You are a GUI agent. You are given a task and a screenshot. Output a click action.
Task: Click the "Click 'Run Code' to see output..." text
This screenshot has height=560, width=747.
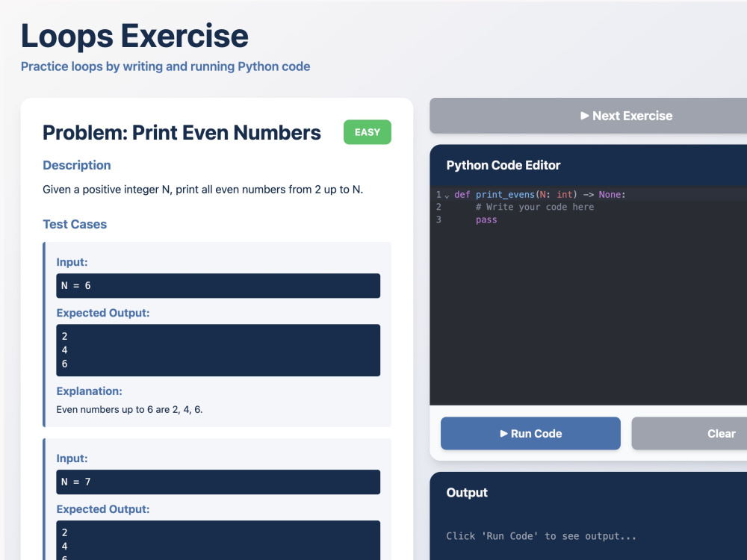pos(541,536)
